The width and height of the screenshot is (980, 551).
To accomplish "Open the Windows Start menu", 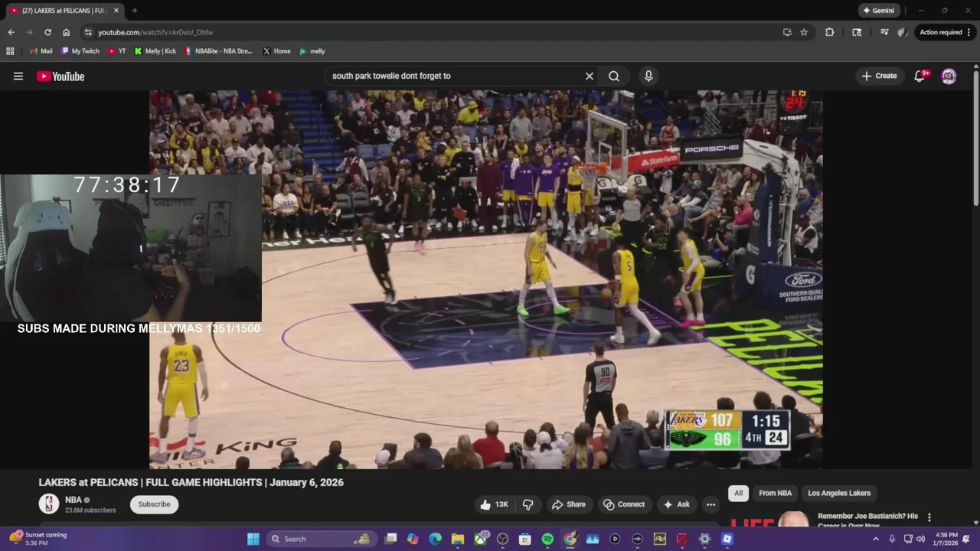I will tap(253, 539).
